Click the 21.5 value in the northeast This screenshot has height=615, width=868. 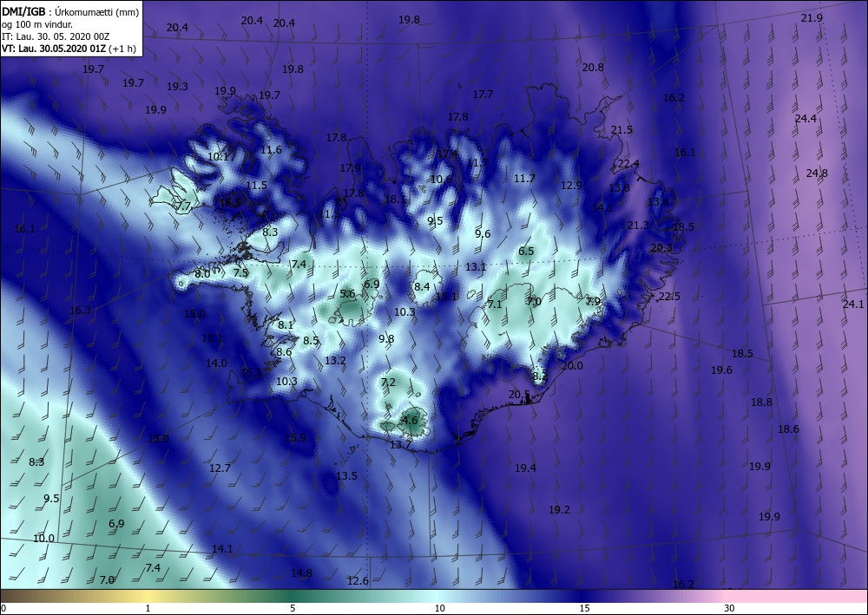(621, 130)
